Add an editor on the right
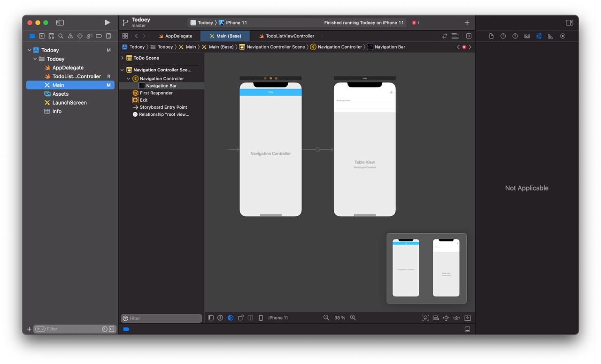 click(x=469, y=36)
